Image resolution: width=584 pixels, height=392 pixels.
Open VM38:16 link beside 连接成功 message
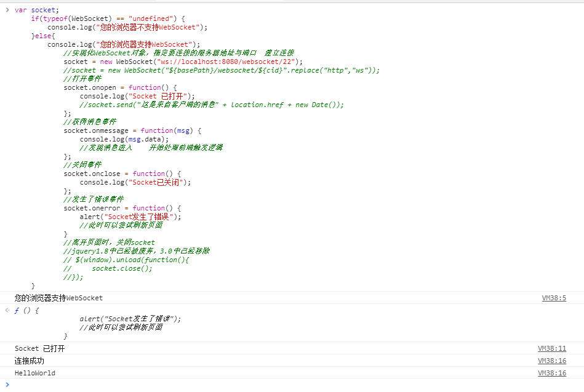[x=553, y=360]
